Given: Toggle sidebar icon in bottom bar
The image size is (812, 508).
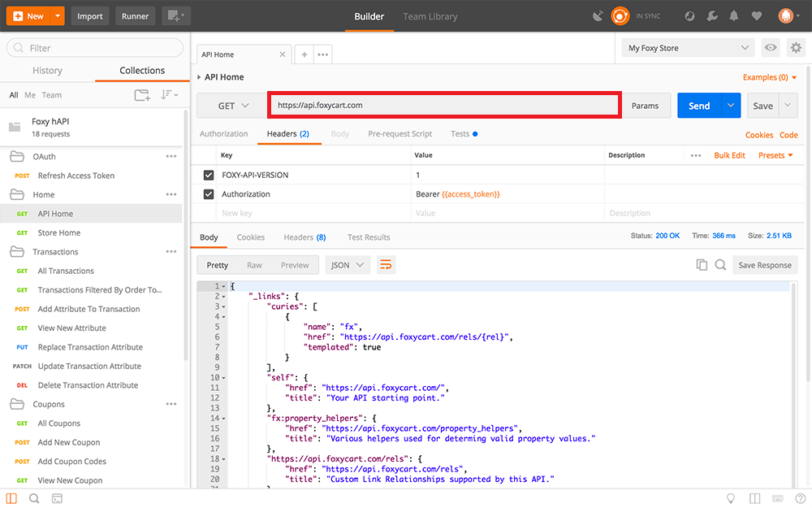Looking at the screenshot, I should coord(11,499).
